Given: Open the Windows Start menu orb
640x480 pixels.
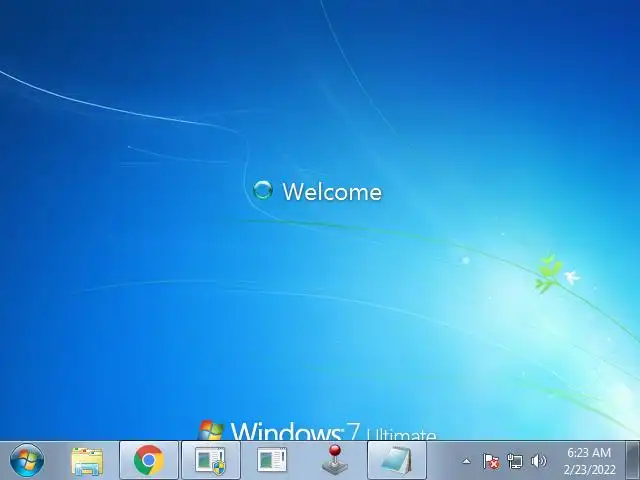Looking at the screenshot, I should tap(27, 460).
